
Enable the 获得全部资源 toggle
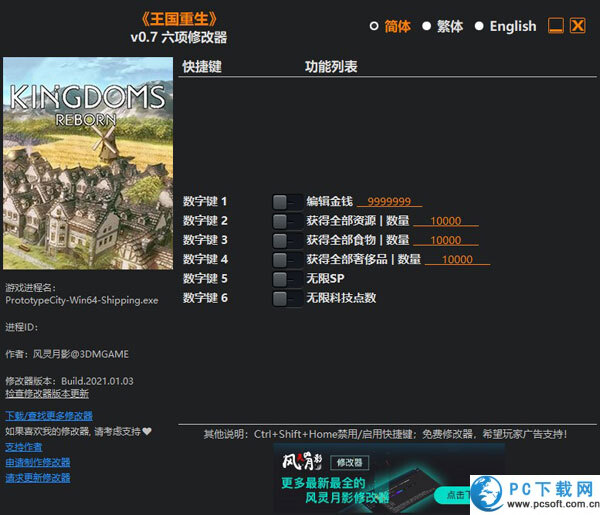[286, 221]
